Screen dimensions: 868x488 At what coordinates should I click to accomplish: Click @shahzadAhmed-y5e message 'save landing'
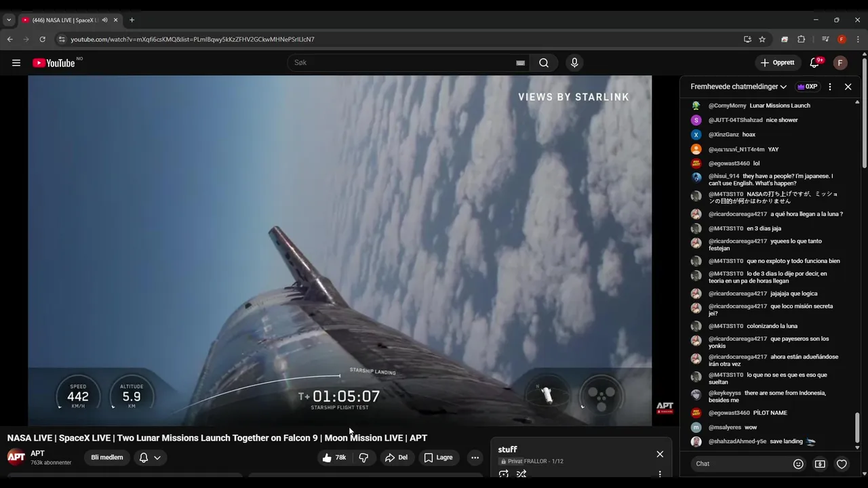tap(787, 441)
